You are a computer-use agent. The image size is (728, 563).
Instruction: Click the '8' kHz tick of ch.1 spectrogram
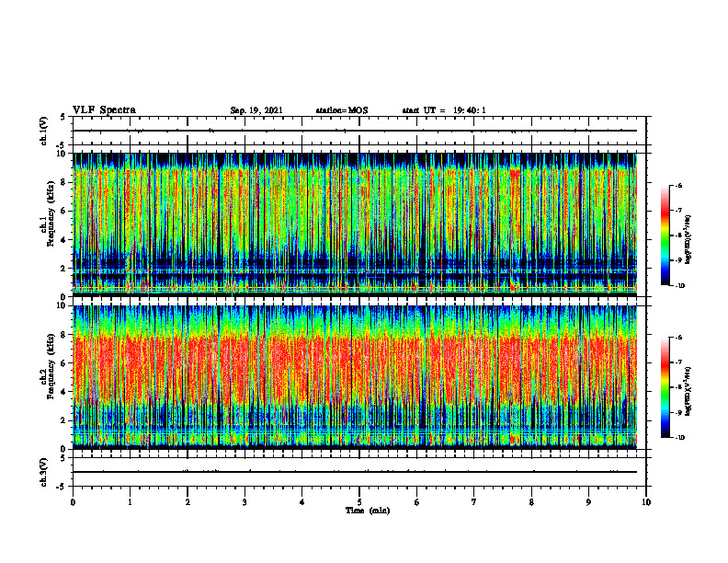64,182
